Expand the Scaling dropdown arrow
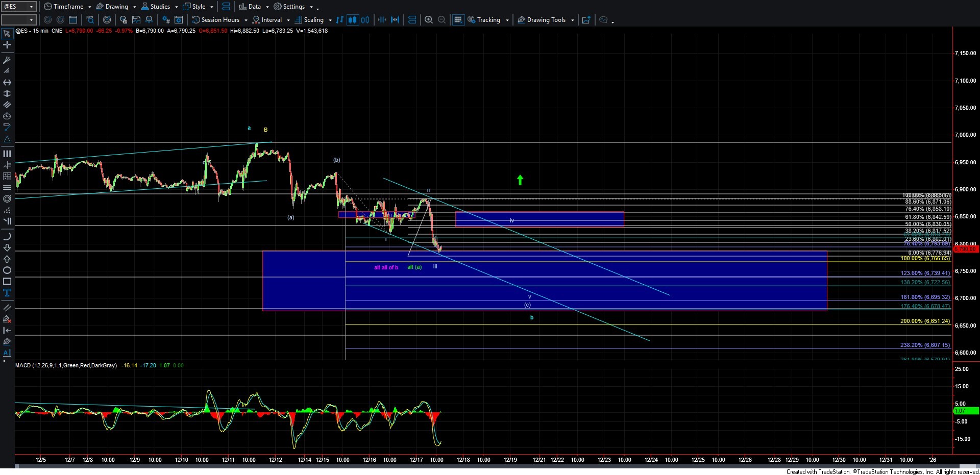The height and width of the screenshot is (475, 980). (330, 20)
